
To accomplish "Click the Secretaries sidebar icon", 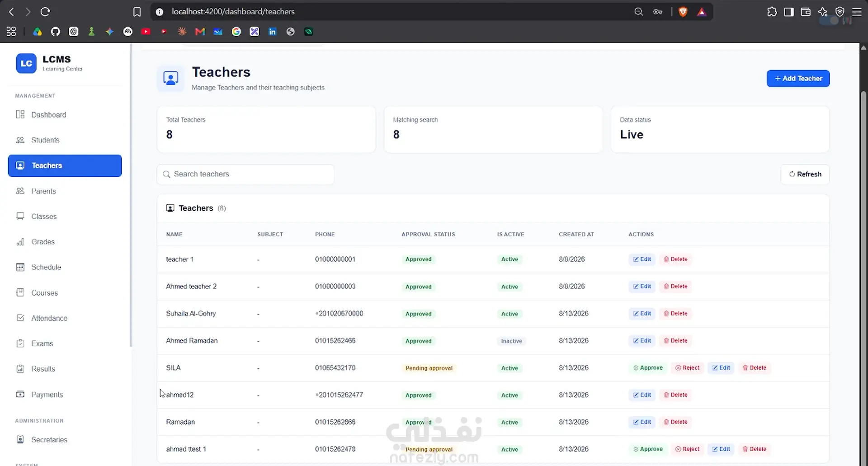I will click(x=20, y=439).
